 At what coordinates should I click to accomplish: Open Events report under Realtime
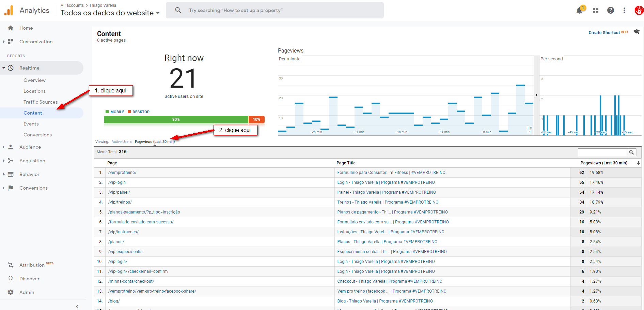[x=31, y=124]
